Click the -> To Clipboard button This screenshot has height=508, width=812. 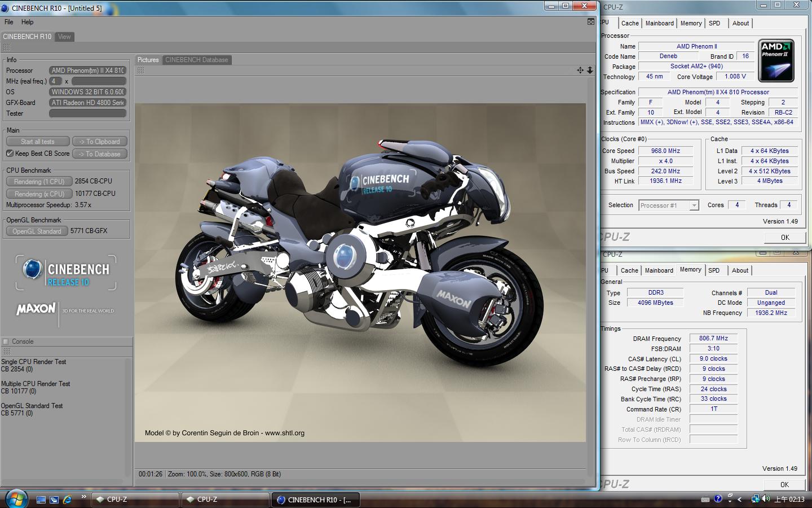pyautogui.click(x=99, y=142)
